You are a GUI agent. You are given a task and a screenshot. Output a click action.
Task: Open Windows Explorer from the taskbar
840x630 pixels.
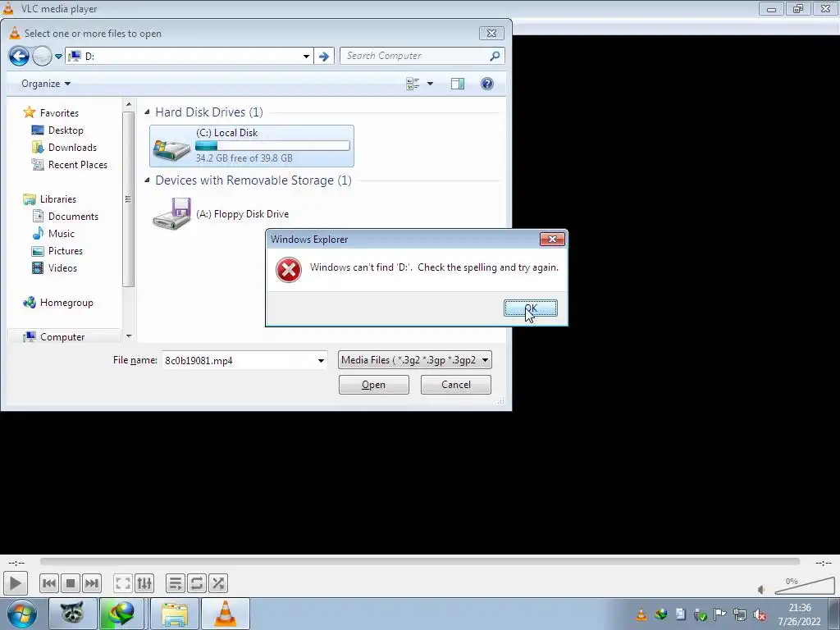point(175,614)
